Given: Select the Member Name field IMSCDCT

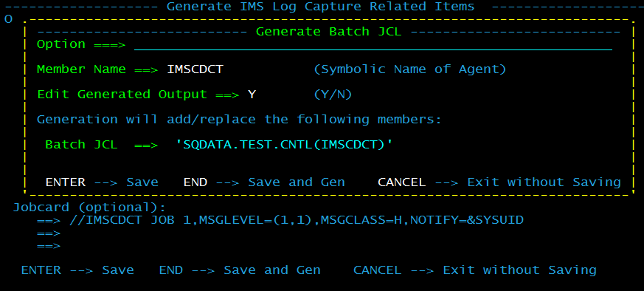Looking at the screenshot, I should (x=195, y=69).
